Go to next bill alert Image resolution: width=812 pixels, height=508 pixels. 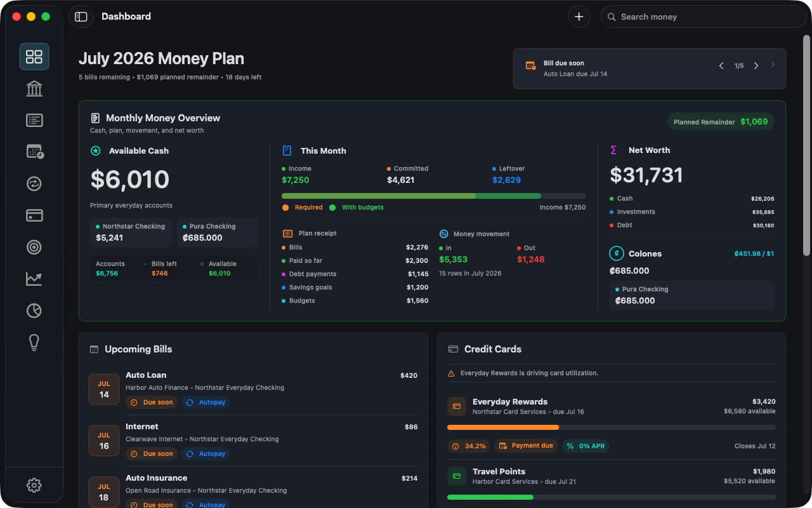pos(756,65)
